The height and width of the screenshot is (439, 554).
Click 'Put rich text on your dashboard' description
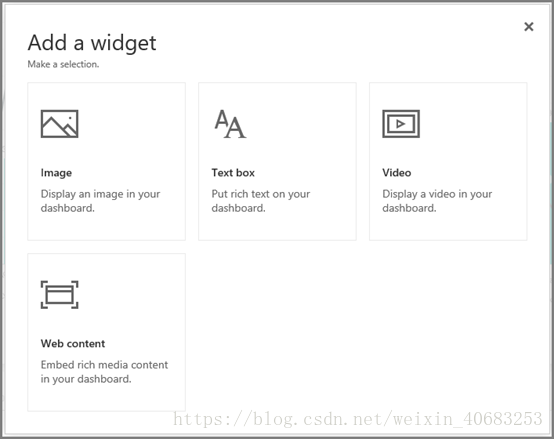coord(261,201)
